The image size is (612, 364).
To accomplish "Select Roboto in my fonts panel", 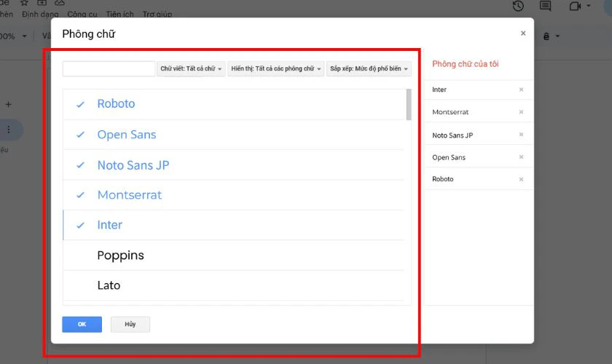I will click(x=443, y=179).
